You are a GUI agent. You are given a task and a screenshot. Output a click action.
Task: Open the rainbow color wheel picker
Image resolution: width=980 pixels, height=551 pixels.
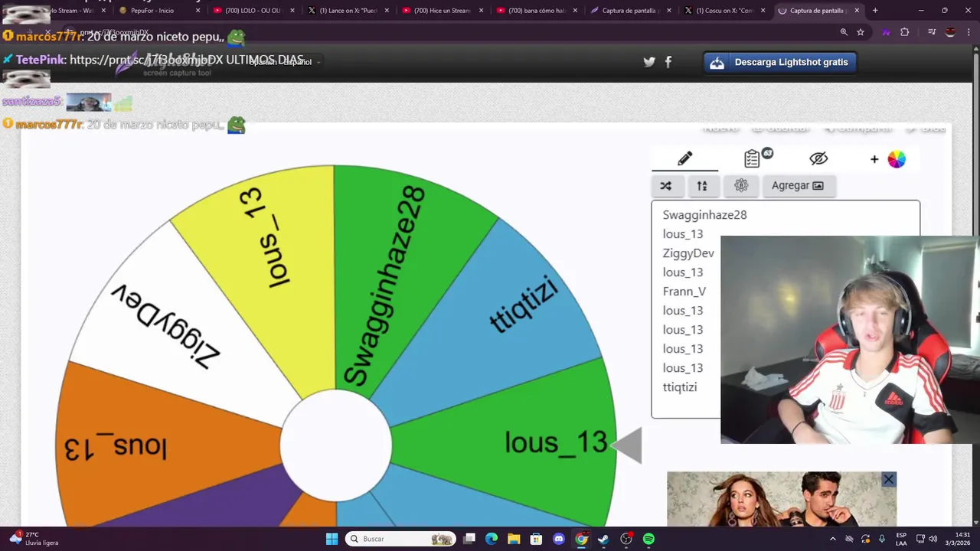pos(897,159)
